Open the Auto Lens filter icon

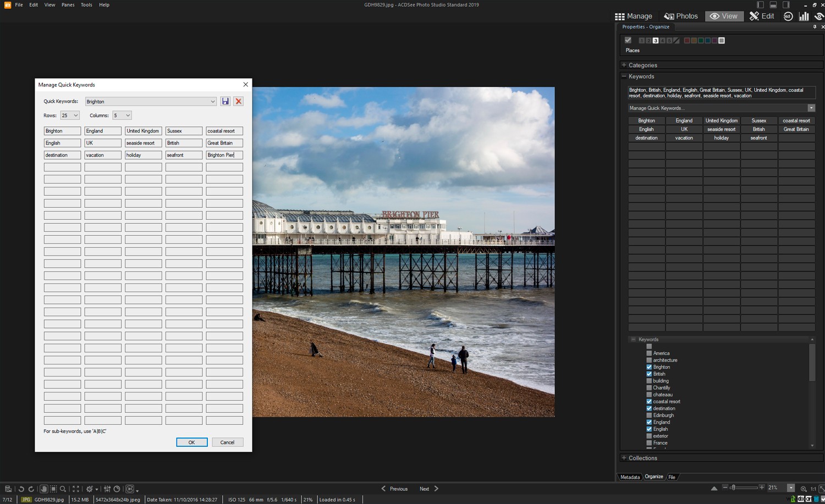pos(90,489)
